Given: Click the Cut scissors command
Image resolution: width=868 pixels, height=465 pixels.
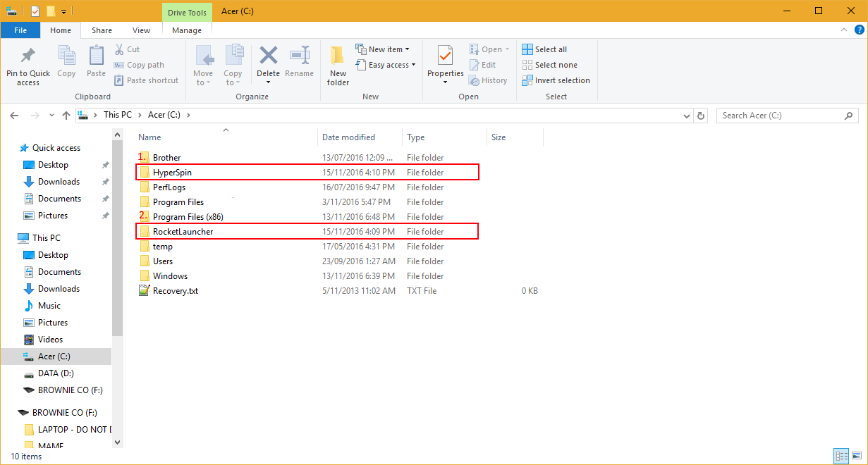Looking at the screenshot, I should point(127,49).
